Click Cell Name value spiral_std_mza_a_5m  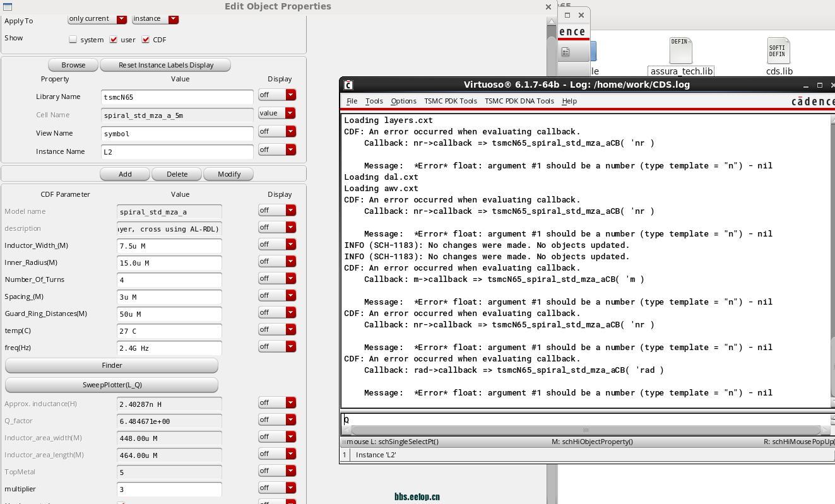pyautogui.click(x=177, y=115)
